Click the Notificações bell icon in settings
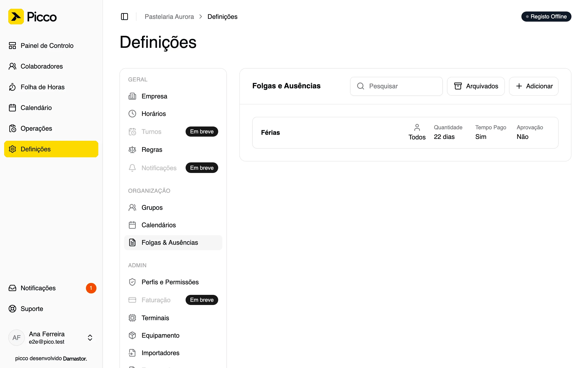Image resolution: width=588 pixels, height=368 pixels. tap(132, 168)
